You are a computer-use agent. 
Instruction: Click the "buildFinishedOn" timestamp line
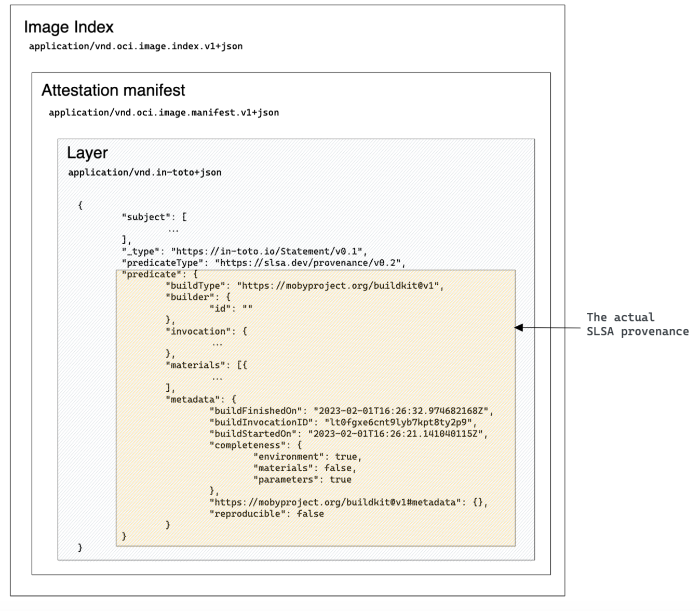[352, 411]
